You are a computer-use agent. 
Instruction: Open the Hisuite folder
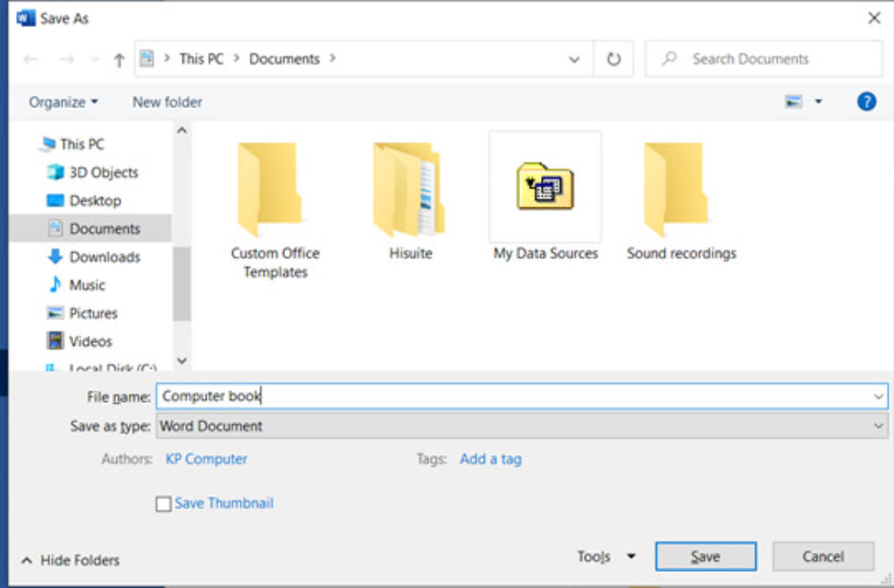coord(409,190)
